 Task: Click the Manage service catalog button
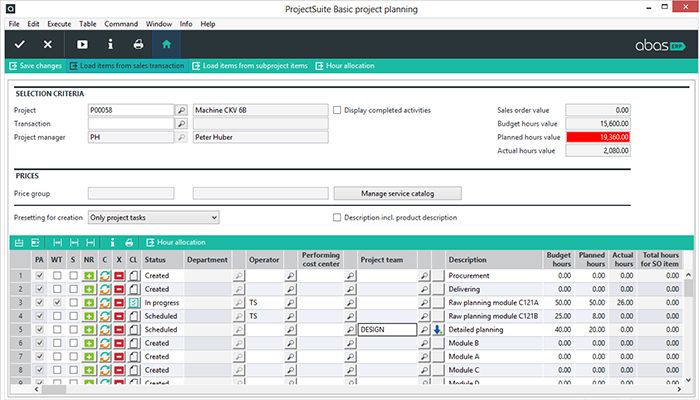point(398,193)
